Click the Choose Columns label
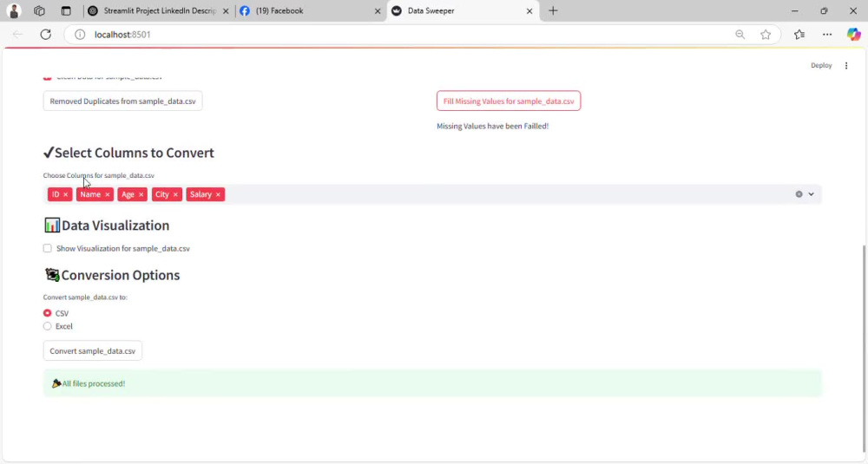 (x=99, y=175)
